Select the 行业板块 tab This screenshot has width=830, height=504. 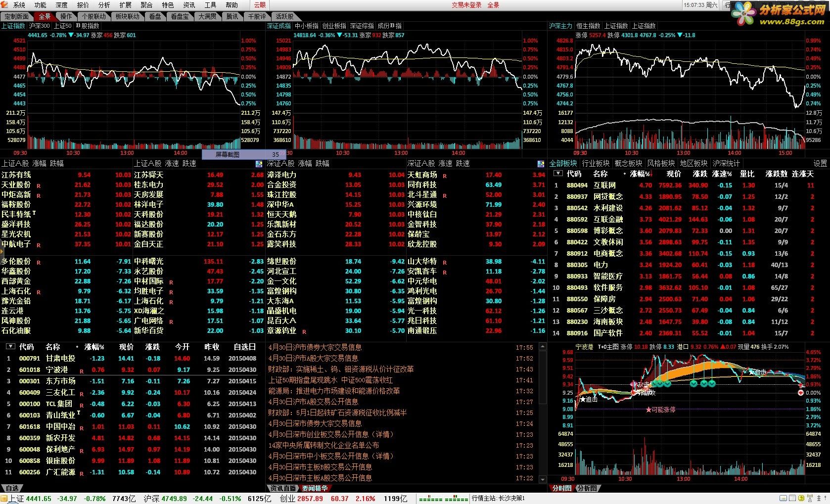596,163
